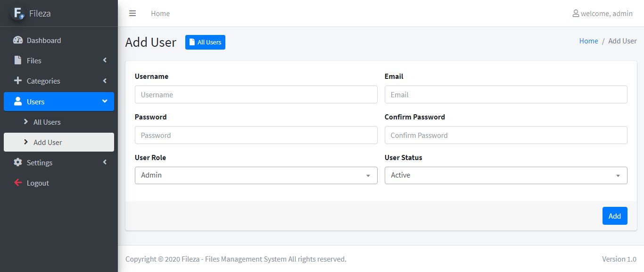Click the blue Add button
This screenshot has height=272, width=644.
(614, 216)
